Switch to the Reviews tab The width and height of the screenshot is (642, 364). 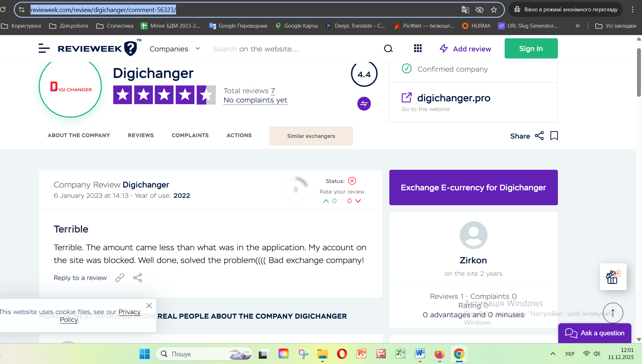[x=141, y=135]
